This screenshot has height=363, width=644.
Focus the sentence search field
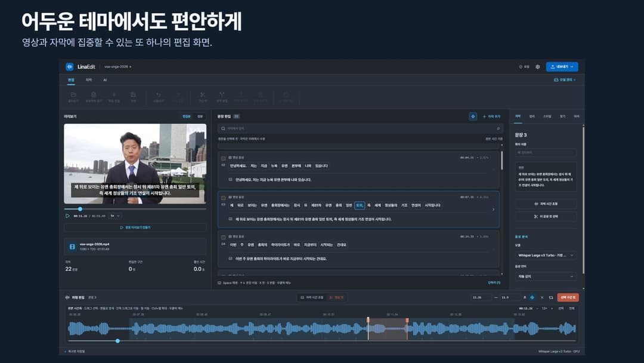coord(360,129)
